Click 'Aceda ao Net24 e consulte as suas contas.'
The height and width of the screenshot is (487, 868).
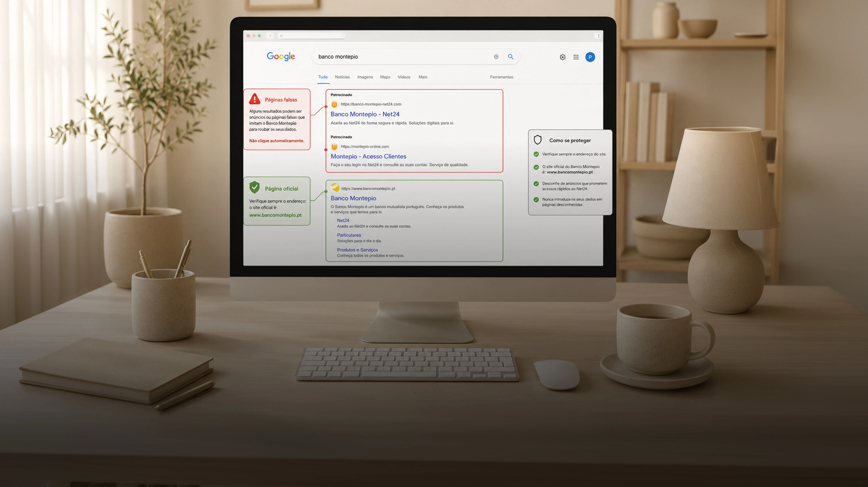point(374,226)
